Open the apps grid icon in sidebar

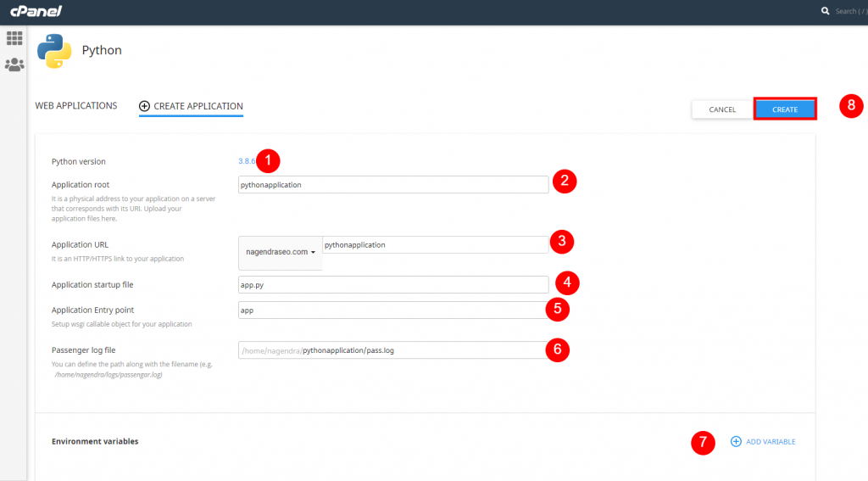(x=14, y=38)
